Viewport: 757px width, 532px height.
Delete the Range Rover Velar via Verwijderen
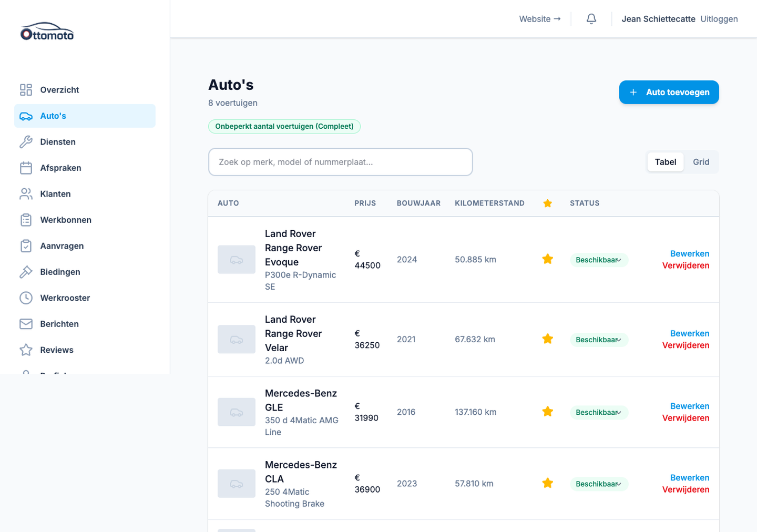tap(686, 345)
